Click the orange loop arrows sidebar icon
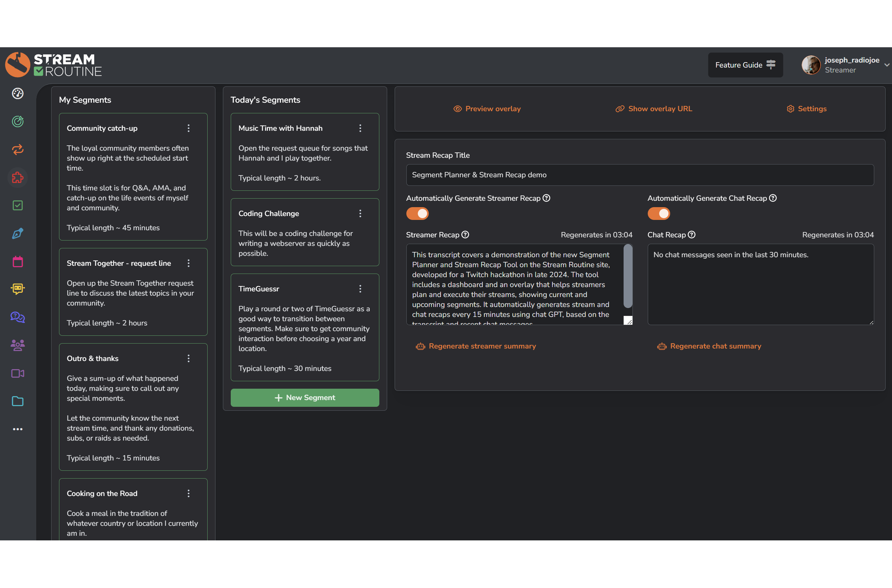Screen dimensions: 892x588 (18, 150)
